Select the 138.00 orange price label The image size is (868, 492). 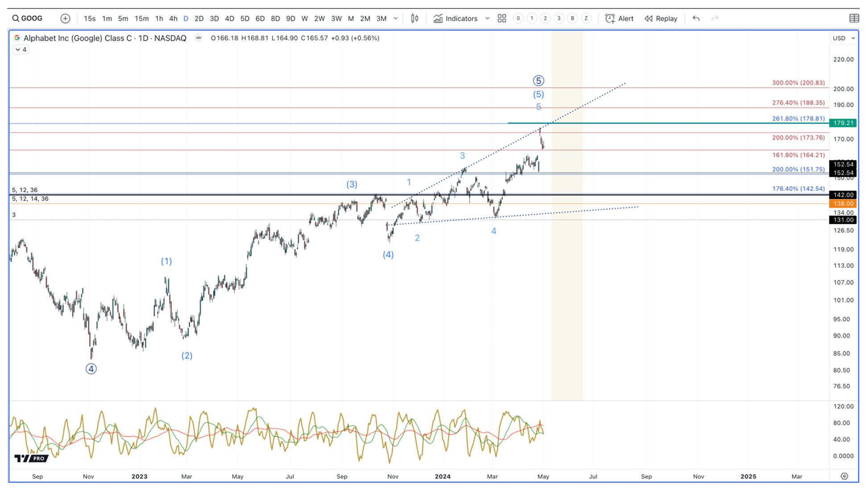click(x=843, y=204)
